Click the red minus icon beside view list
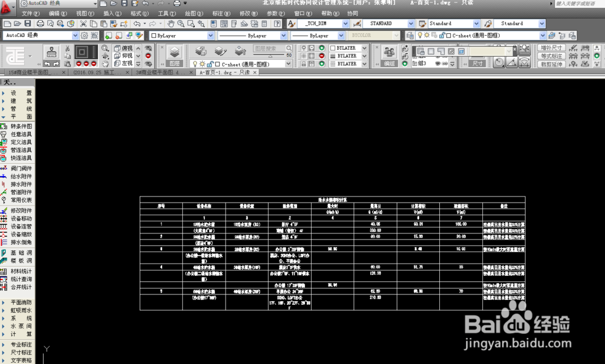Screen dimensions: 605x364 (148, 56)
